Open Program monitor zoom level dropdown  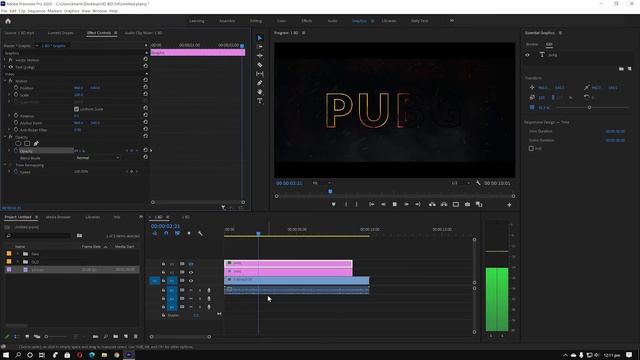tap(322, 183)
